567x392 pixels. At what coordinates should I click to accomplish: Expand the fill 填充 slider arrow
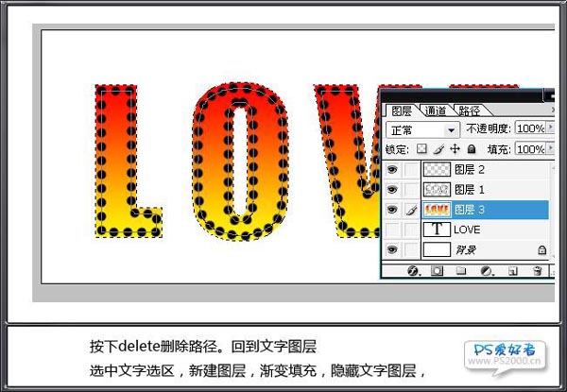pos(551,149)
